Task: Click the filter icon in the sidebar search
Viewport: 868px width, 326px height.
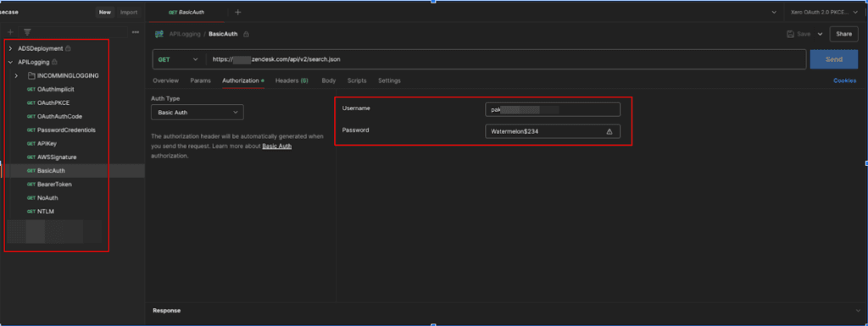Action: (26, 32)
